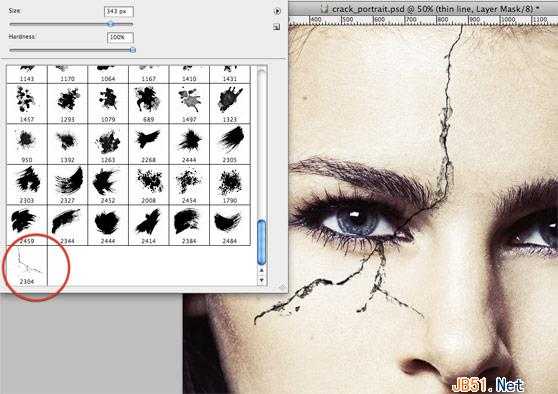Click the Size slider handle
The height and width of the screenshot is (394, 558).
[x=110, y=24]
